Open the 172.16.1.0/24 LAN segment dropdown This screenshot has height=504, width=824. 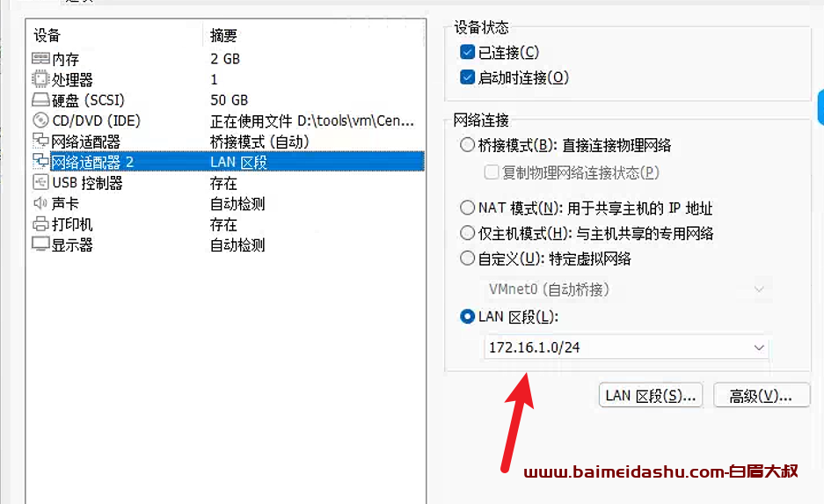tap(626, 347)
